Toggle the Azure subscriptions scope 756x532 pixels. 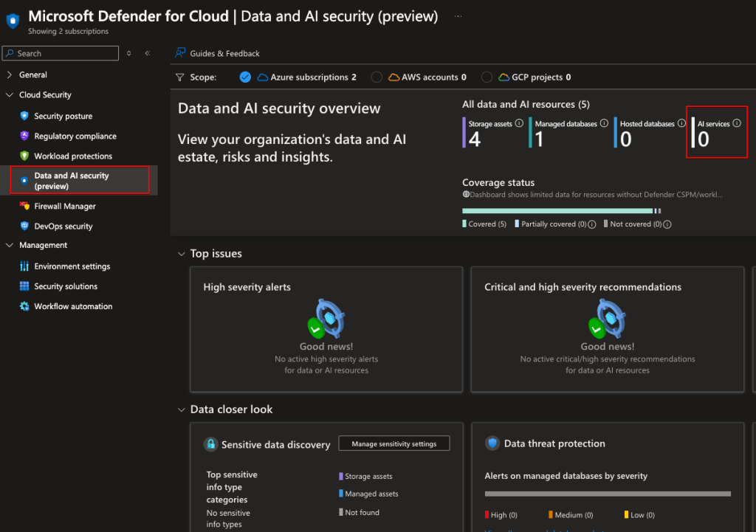245,77
